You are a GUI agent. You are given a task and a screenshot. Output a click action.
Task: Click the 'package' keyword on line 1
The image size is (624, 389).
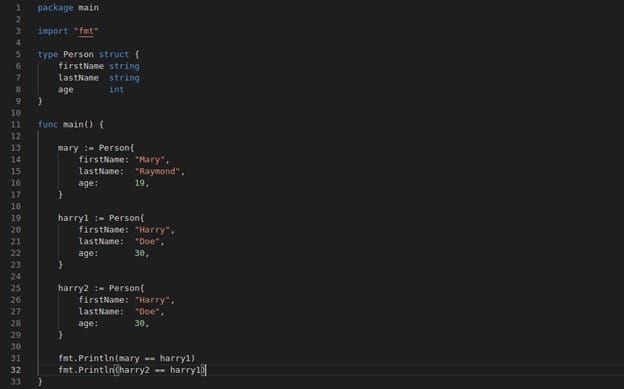click(x=55, y=8)
